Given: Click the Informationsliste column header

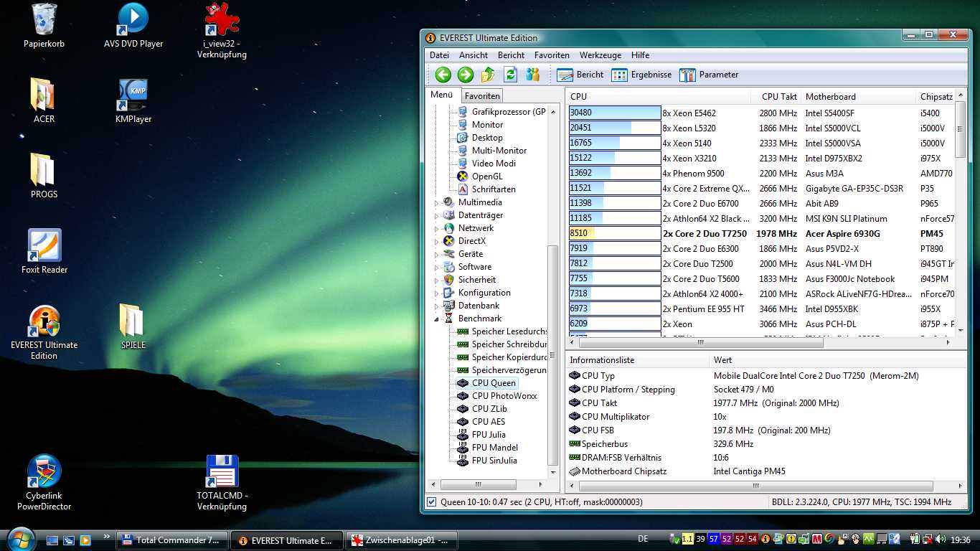Looking at the screenshot, I should click(x=637, y=360).
